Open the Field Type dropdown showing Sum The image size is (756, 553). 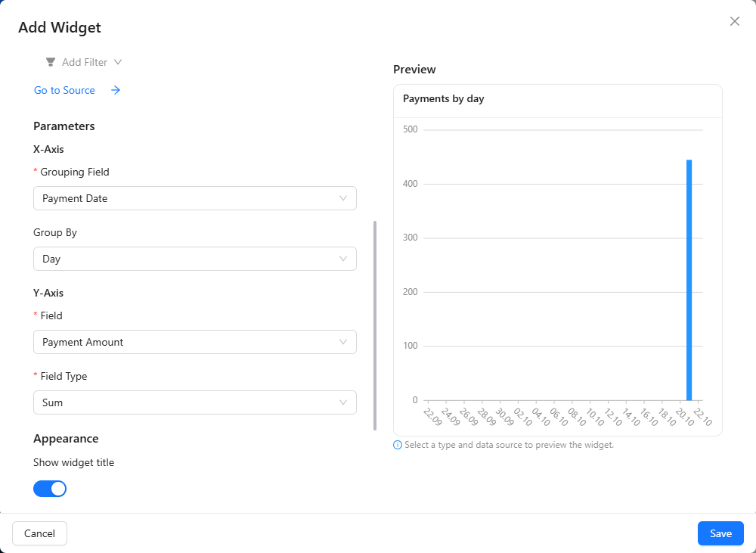click(195, 402)
